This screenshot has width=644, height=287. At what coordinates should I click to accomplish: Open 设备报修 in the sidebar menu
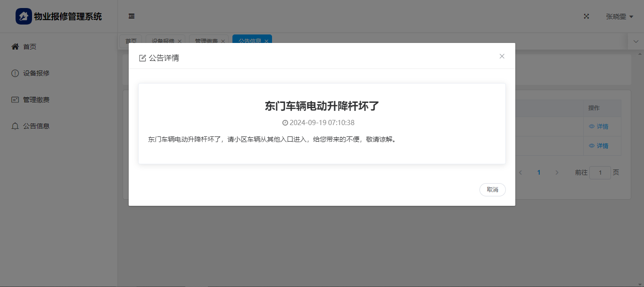click(x=58, y=73)
